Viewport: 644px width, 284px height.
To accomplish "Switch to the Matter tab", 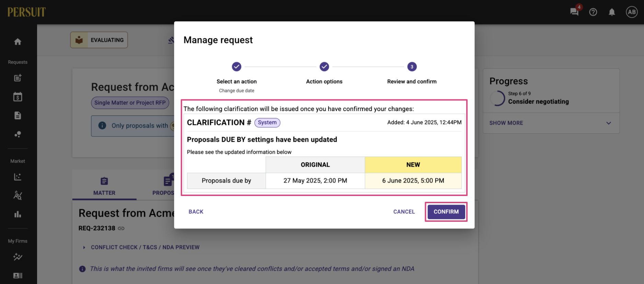I will pyautogui.click(x=104, y=185).
